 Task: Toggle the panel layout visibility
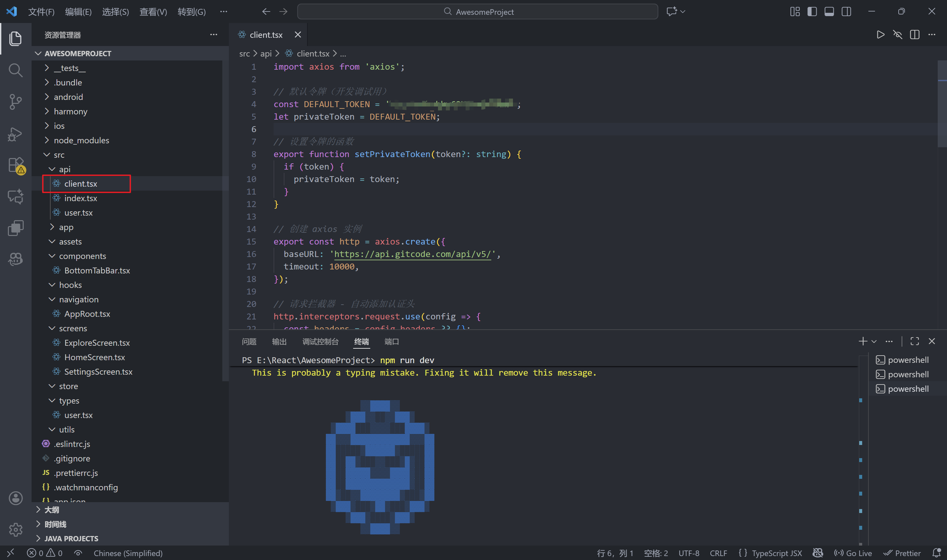829,11
